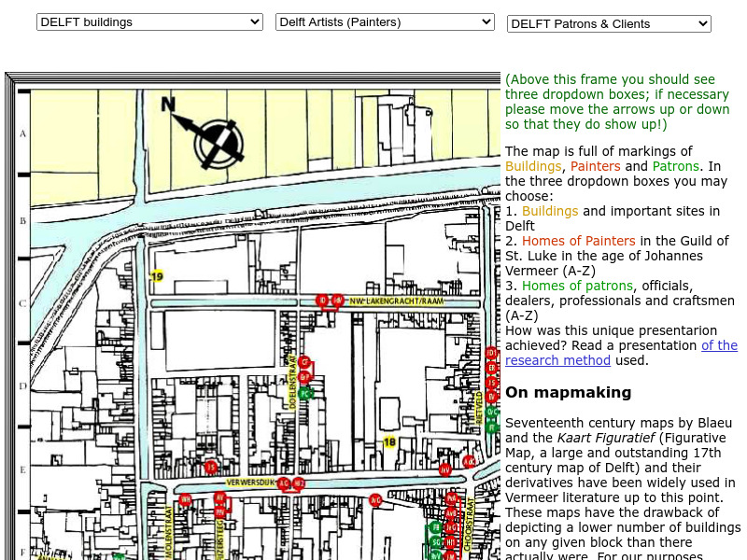This screenshot has width=747, height=560.
Task: Select the red AC marker on Verwersdijk
Action: [283, 483]
